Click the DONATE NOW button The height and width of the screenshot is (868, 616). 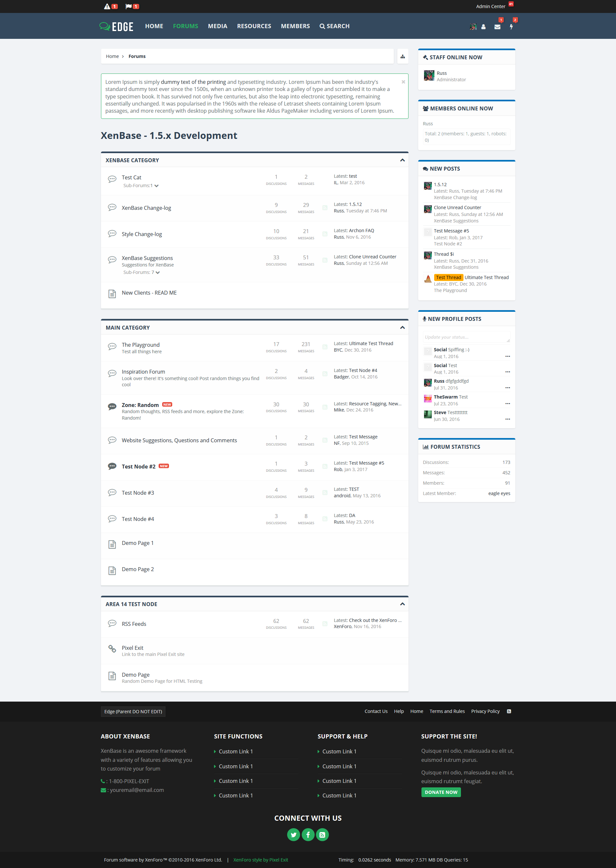[441, 792]
